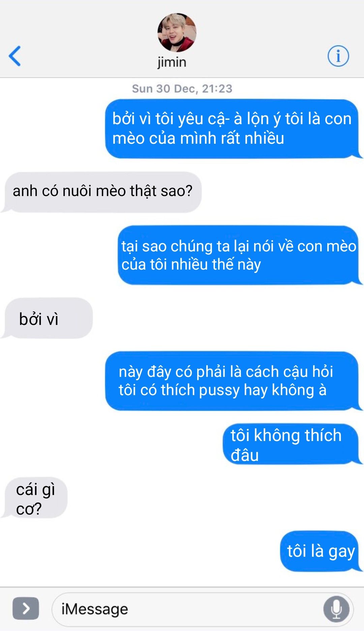364x631 pixels.
Task: Open the jimin contact name
Action: [x=172, y=62]
